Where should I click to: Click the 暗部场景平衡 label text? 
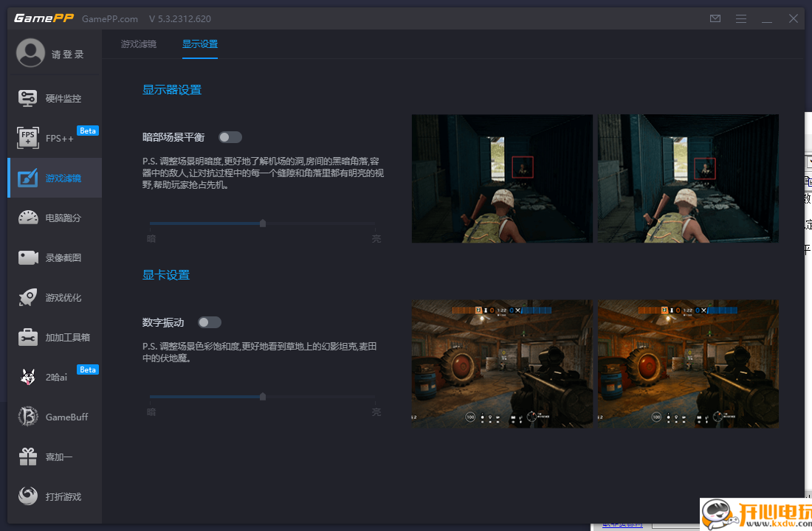point(173,137)
